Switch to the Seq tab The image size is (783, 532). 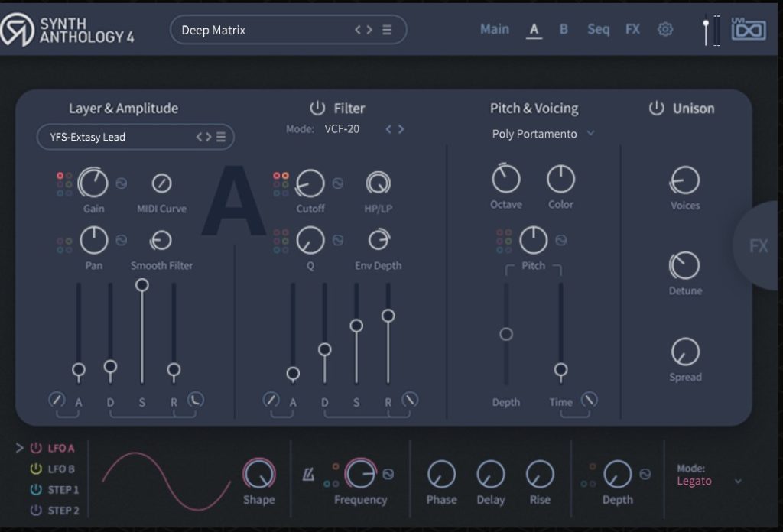[x=598, y=29]
